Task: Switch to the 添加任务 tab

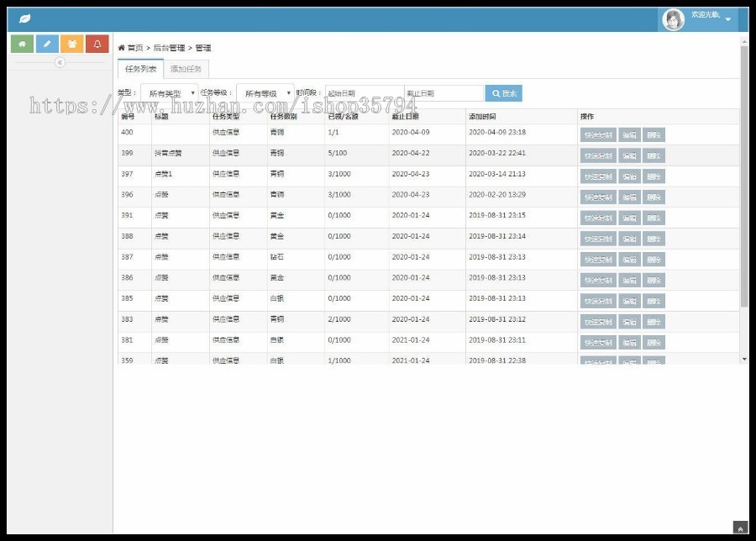Action: pyautogui.click(x=186, y=69)
